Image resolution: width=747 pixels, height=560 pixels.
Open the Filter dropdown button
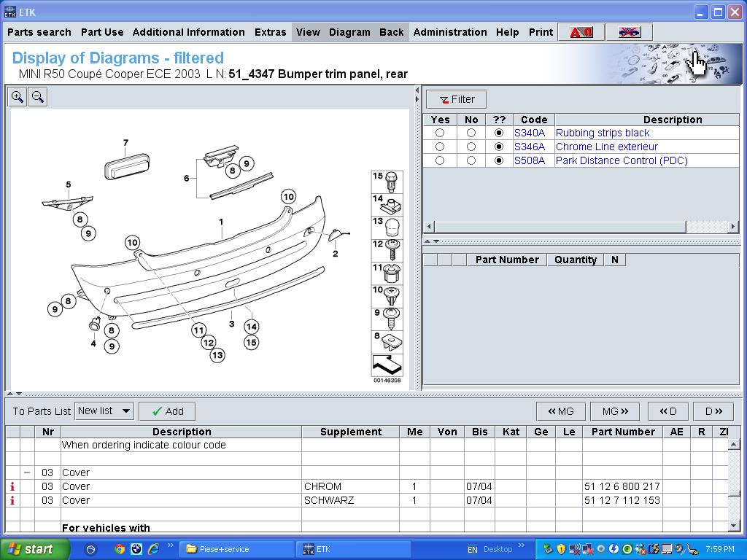[x=457, y=99]
